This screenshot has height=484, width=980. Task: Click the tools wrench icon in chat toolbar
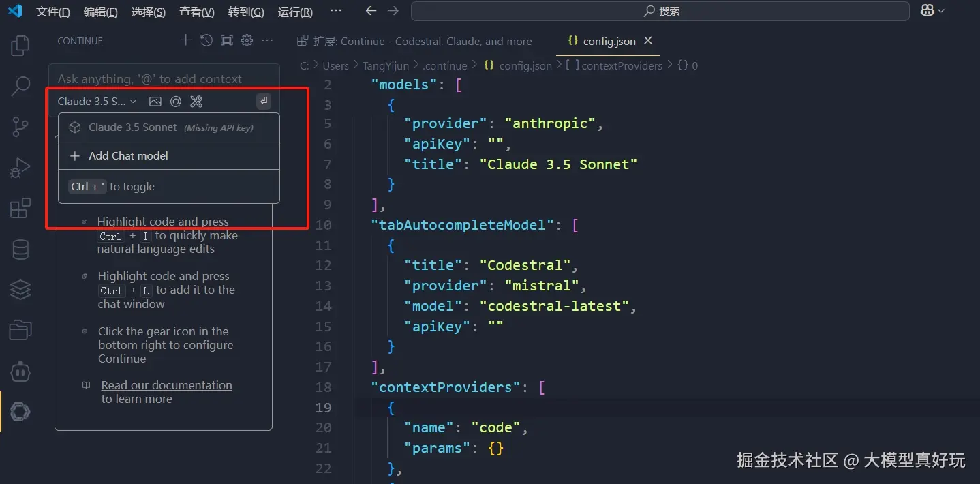[196, 102]
